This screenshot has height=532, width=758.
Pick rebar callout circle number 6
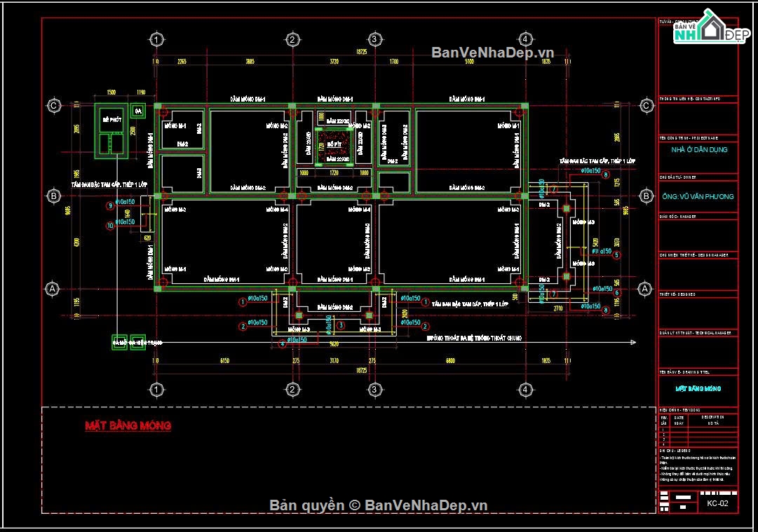coord(617,293)
